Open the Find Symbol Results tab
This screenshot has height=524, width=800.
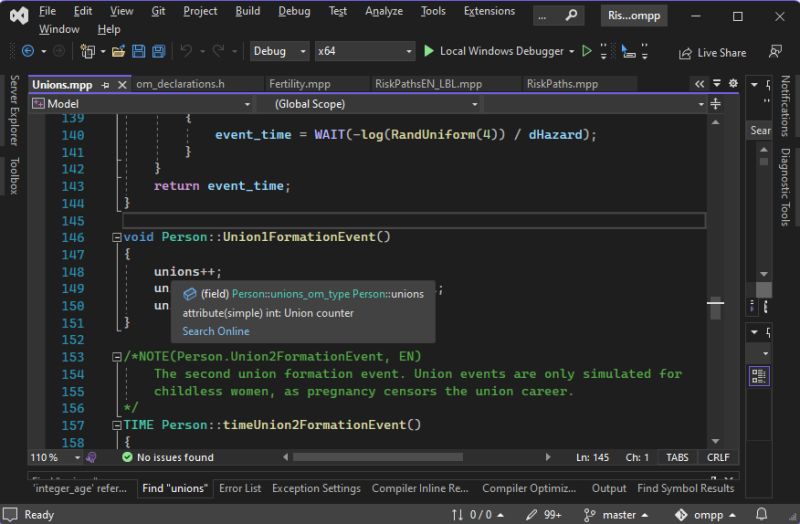point(685,488)
